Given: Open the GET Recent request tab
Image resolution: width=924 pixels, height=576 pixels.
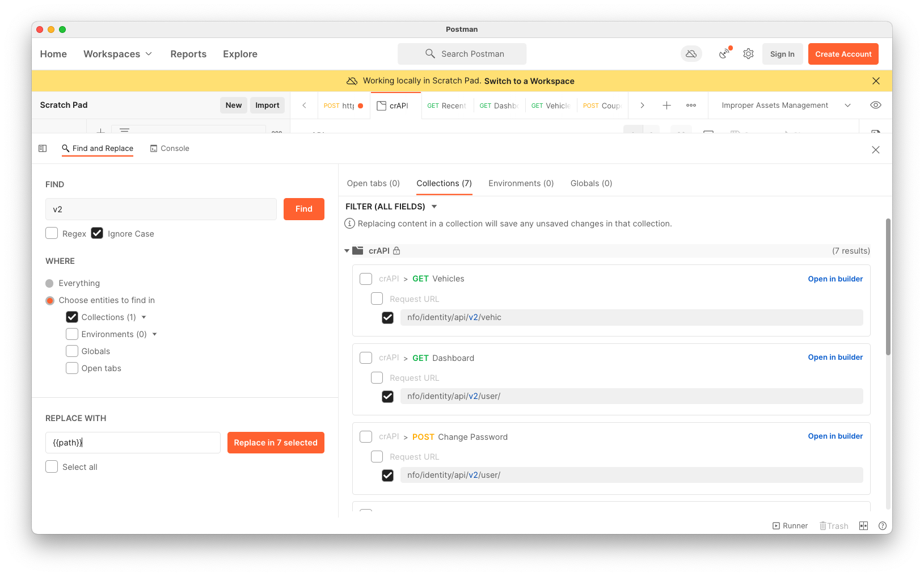Looking at the screenshot, I should click(x=448, y=106).
